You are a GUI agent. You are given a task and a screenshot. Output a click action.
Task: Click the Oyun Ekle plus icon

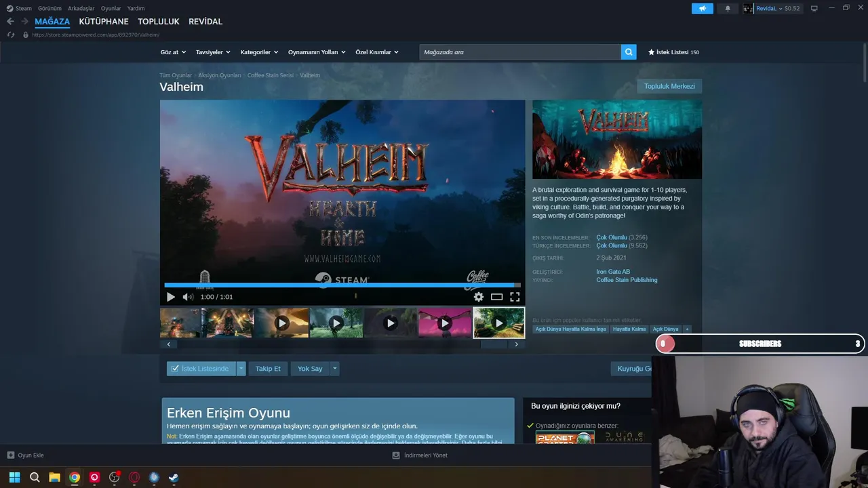10,455
